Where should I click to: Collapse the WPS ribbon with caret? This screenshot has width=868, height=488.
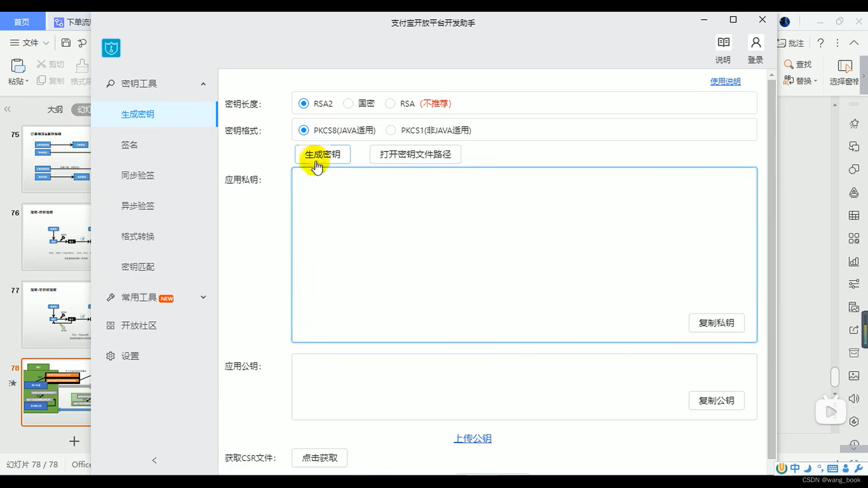click(854, 43)
